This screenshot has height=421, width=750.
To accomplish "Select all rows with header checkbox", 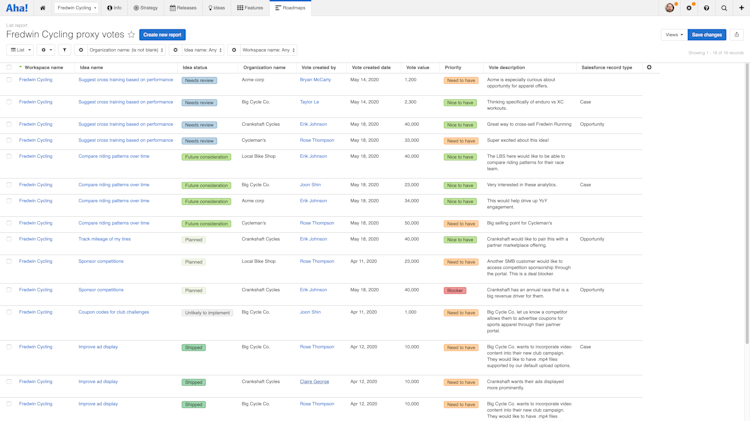I will pos(9,67).
